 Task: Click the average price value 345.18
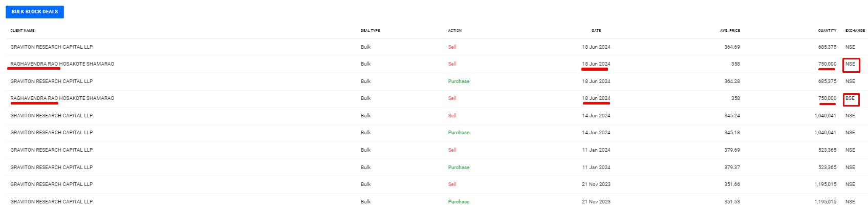pos(732,133)
